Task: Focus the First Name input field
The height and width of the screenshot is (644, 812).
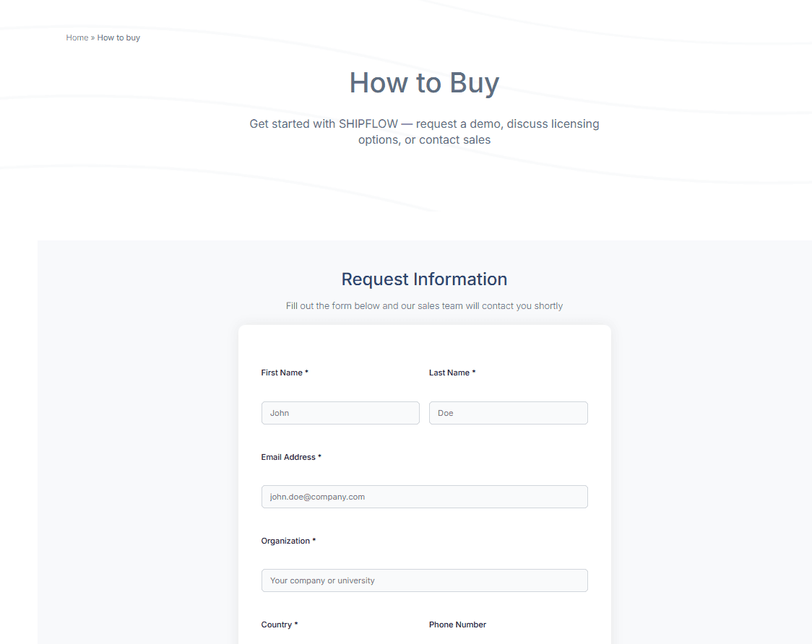Action: (x=340, y=413)
